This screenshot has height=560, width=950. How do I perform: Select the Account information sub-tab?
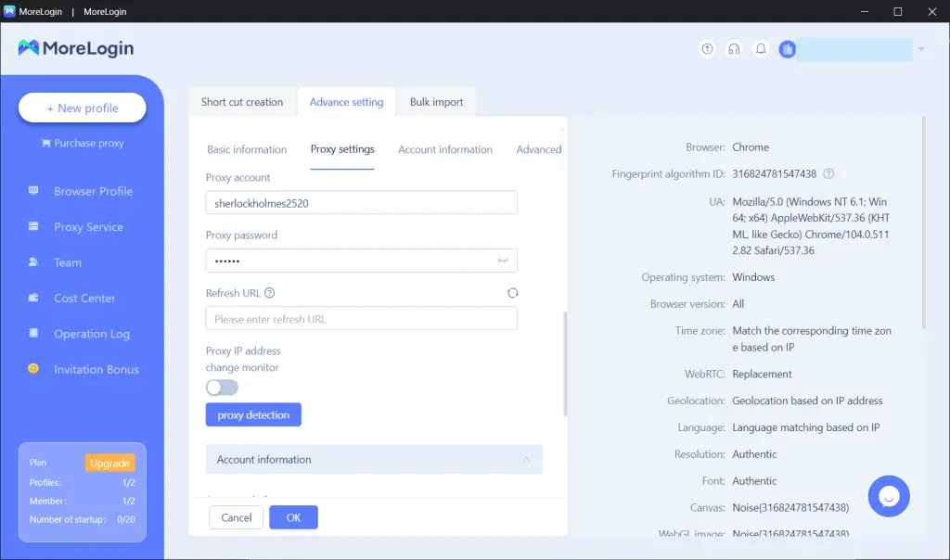[x=444, y=149]
